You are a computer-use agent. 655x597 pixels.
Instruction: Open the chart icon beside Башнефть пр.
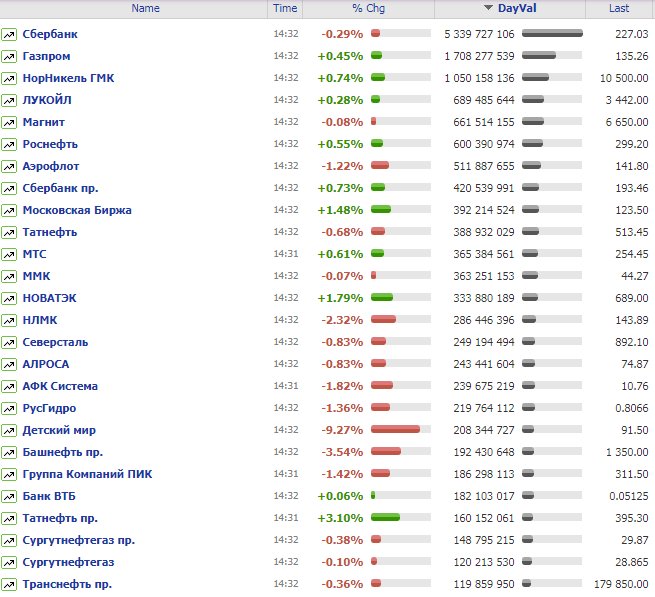(9, 452)
